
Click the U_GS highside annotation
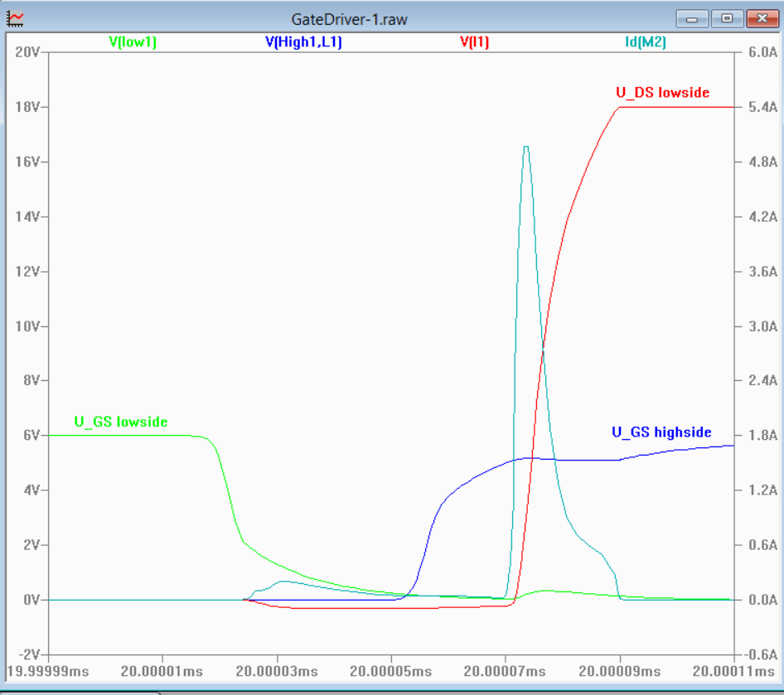[x=661, y=432]
